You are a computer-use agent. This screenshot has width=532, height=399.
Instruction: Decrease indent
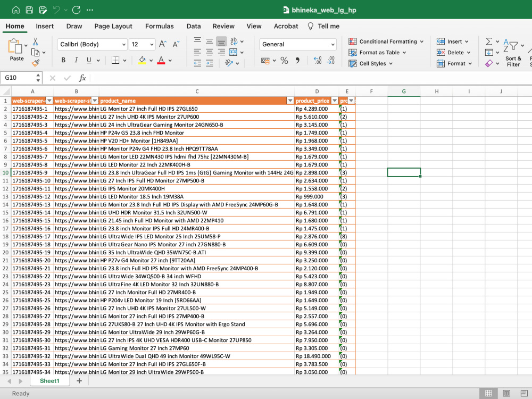[197, 63]
